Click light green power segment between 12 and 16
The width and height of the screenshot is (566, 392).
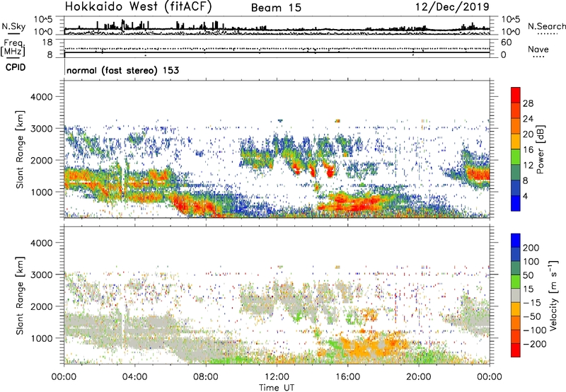tap(516, 157)
